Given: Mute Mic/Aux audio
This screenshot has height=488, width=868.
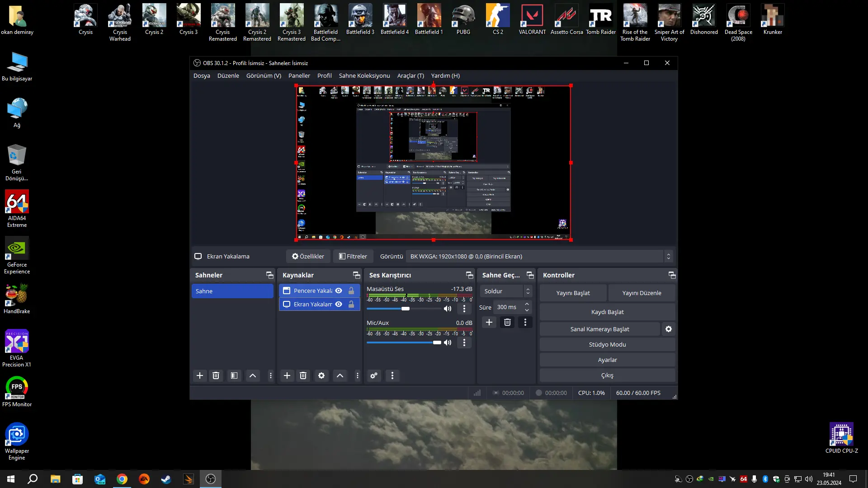Looking at the screenshot, I should 448,343.
